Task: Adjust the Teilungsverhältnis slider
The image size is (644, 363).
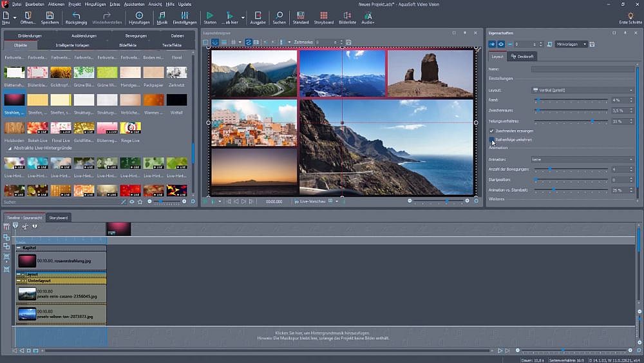Action: click(x=591, y=121)
